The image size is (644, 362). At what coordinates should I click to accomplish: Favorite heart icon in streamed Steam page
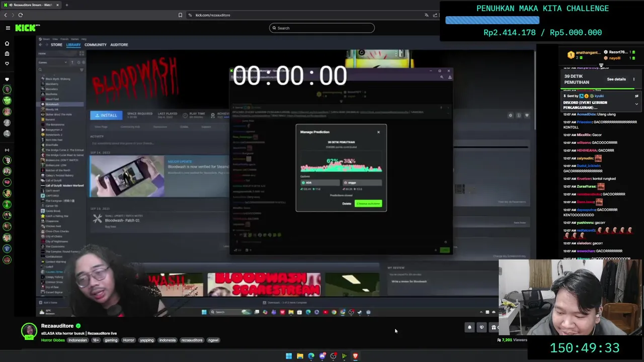(527, 116)
